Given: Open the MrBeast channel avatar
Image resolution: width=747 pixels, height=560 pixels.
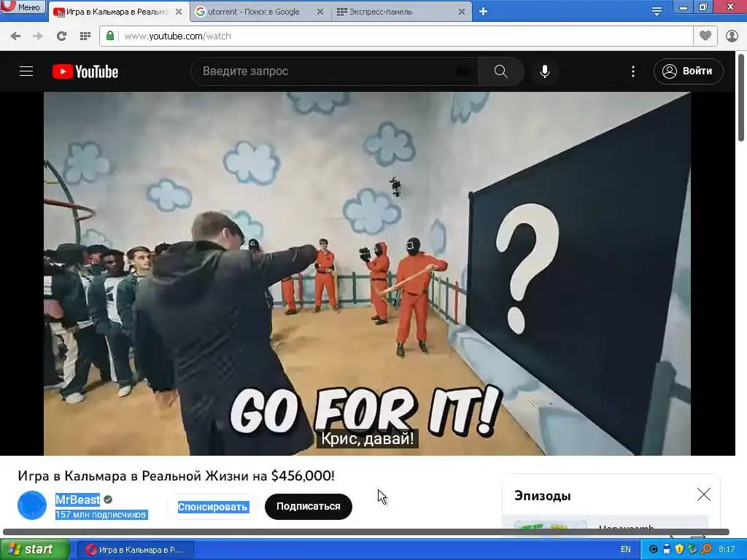Looking at the screenshot, I should (32, 505).
